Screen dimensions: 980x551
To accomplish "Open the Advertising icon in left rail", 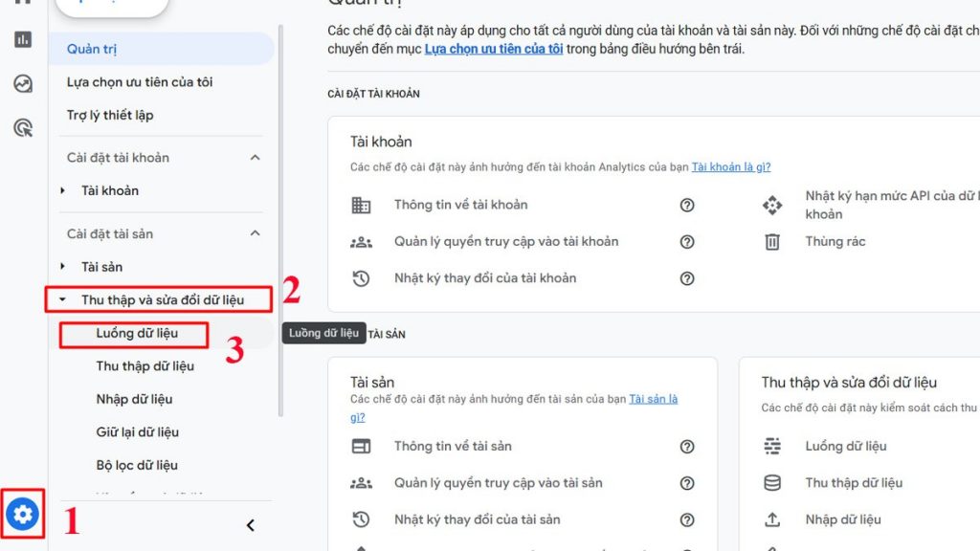I will pyautogui.click(x=23, y=128).
